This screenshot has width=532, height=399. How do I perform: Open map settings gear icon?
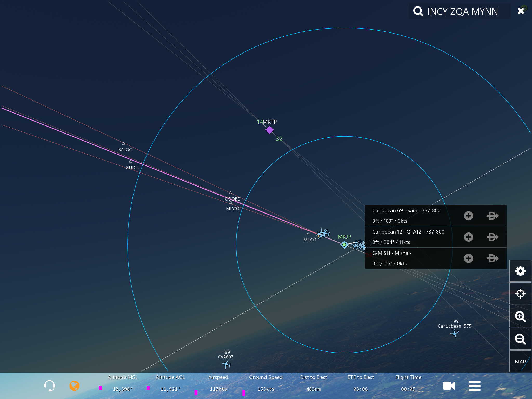[x=520, y=271]
